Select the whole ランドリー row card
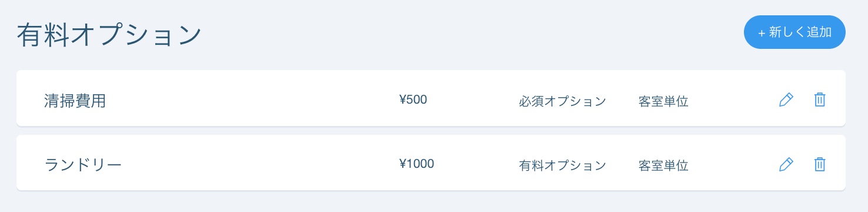Viewport: 868px width, 212px height. [431, 163]
